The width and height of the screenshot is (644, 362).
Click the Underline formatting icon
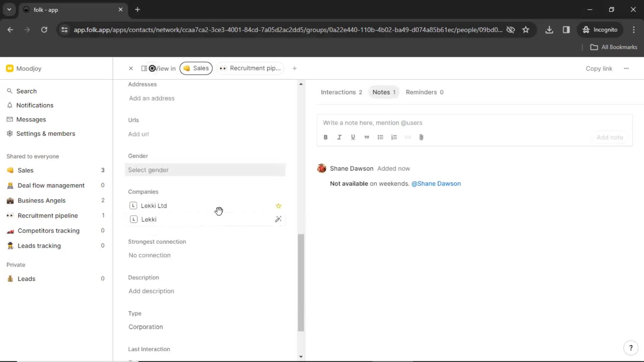pos(353,137)
